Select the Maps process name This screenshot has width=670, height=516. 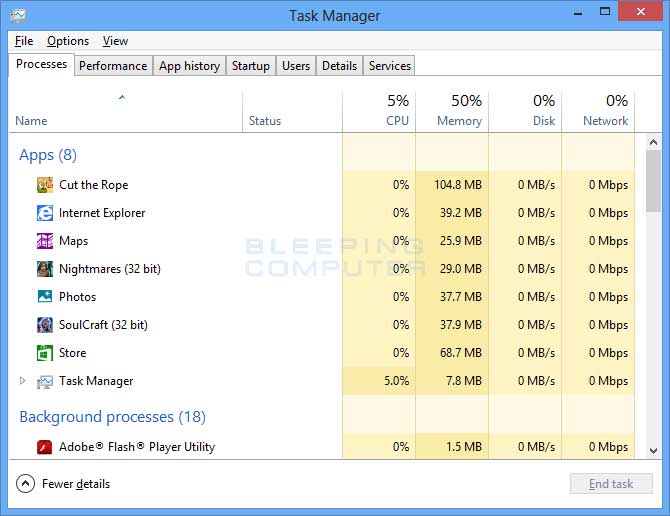[x=73, y=241]
